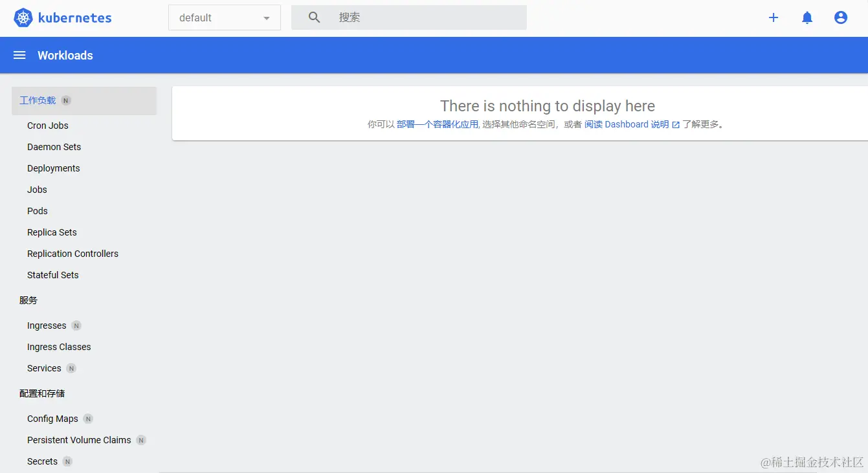This screenshot has width=868, height=473.
Task: Open the user account icon
Action: click(x=841, y=17)
